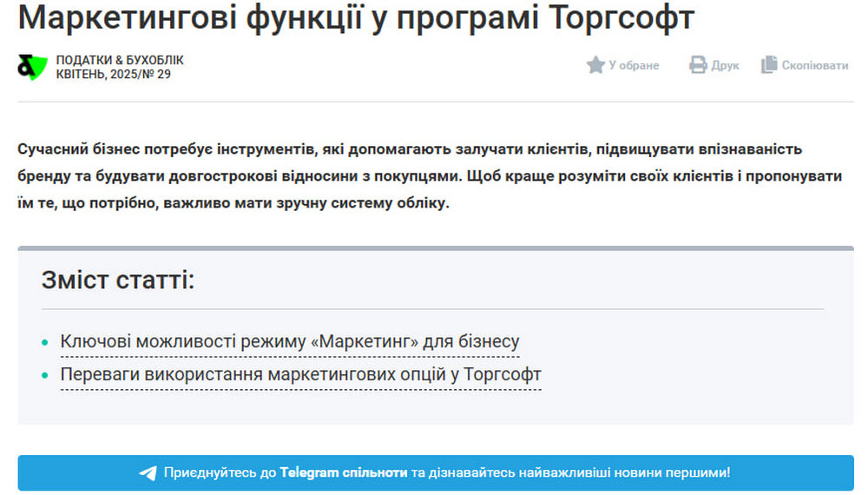
Task: Click the Telegram paper plane icon
Action: 148,472
